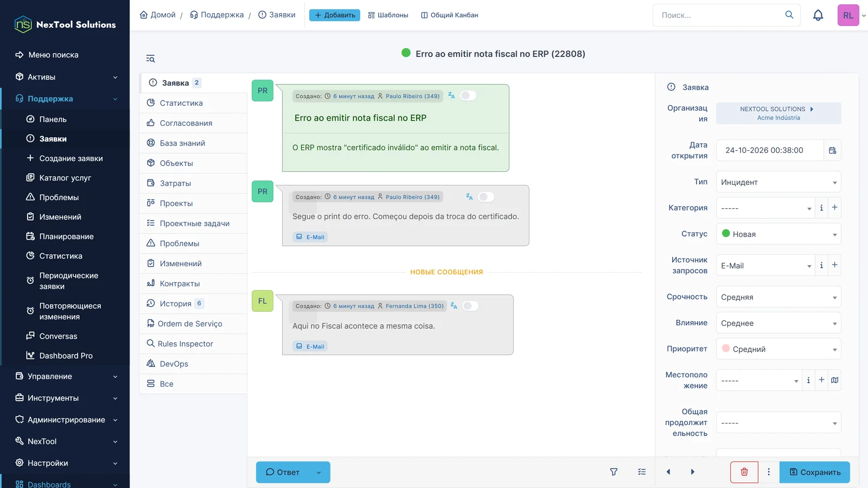This screenshot has height=488, width=868.
Task: Open the Dashboard Pro sidebar item
Action: click(x=66, y=356)
